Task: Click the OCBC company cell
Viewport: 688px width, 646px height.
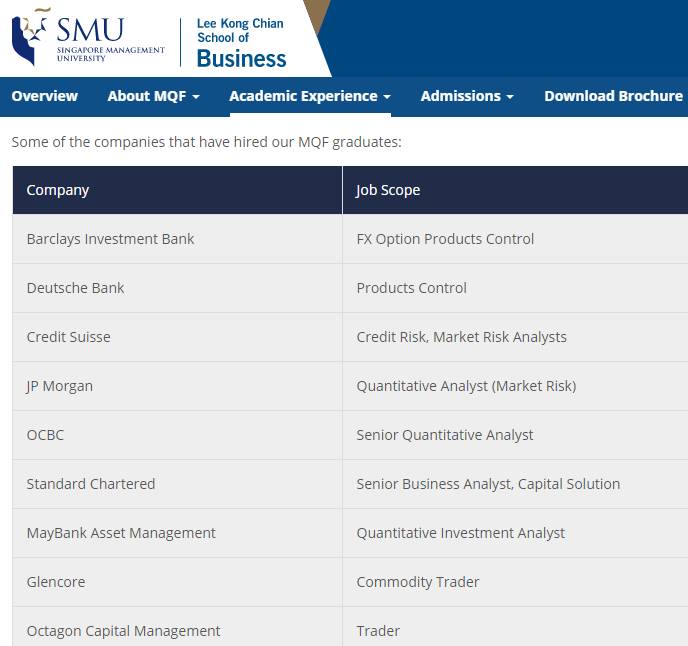Action: tap(45, 435)
